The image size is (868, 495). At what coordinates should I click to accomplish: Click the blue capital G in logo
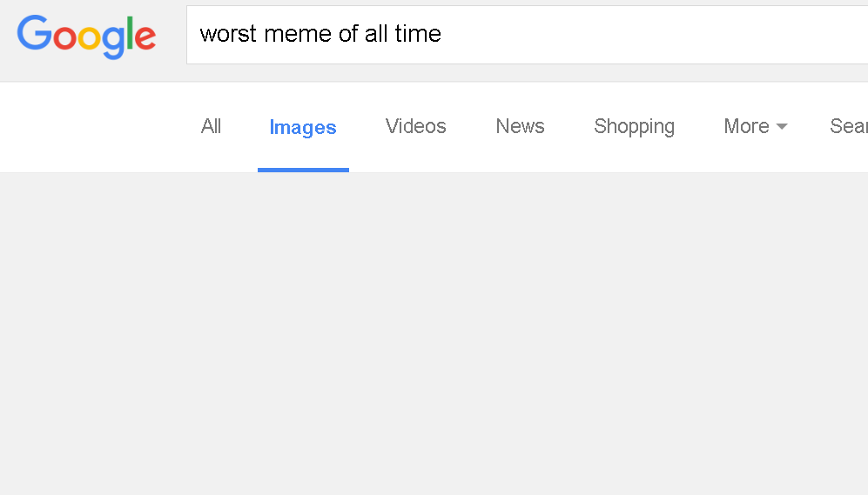[x=34, y=33]
